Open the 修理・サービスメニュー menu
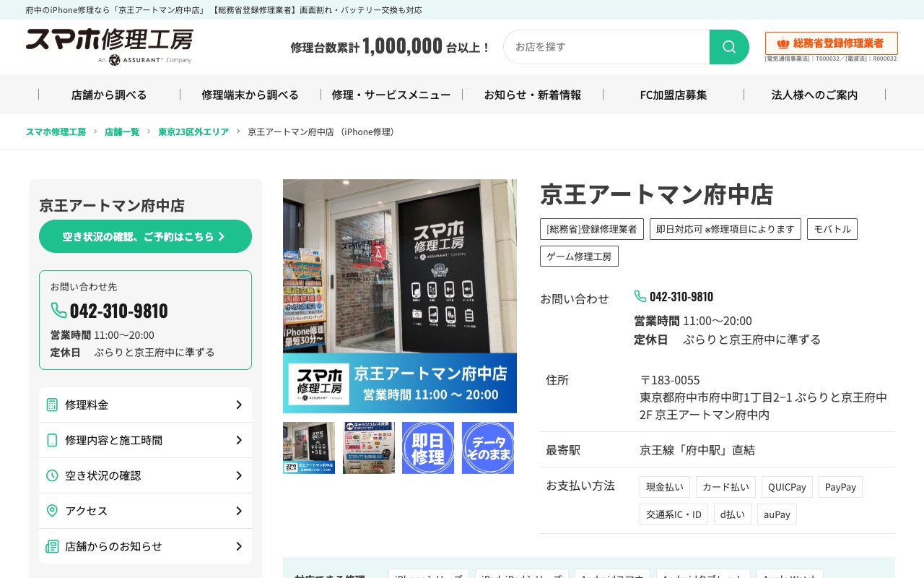 click(391, 95)
